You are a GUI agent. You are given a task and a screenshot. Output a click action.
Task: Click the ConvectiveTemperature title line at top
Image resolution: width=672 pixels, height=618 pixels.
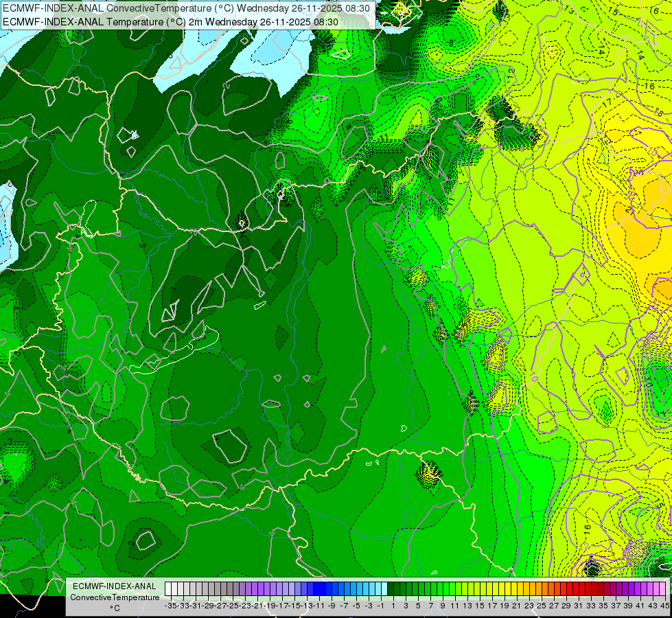[185, 8]
